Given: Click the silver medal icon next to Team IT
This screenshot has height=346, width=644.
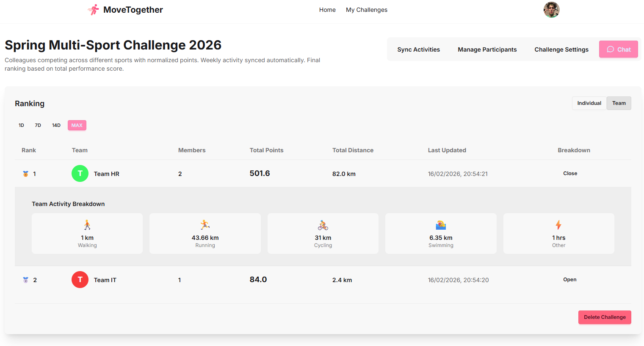Looking at the screenshot, I should pos(25,280).
